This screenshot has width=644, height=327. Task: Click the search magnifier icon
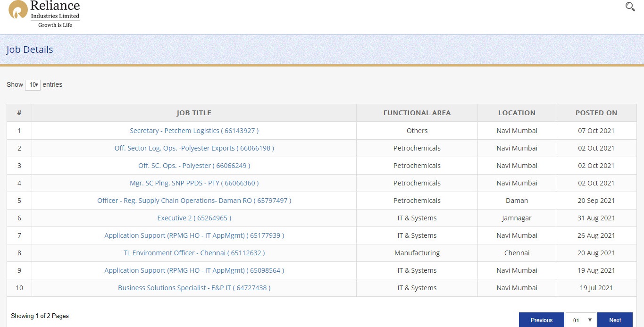tap(630, 7)
